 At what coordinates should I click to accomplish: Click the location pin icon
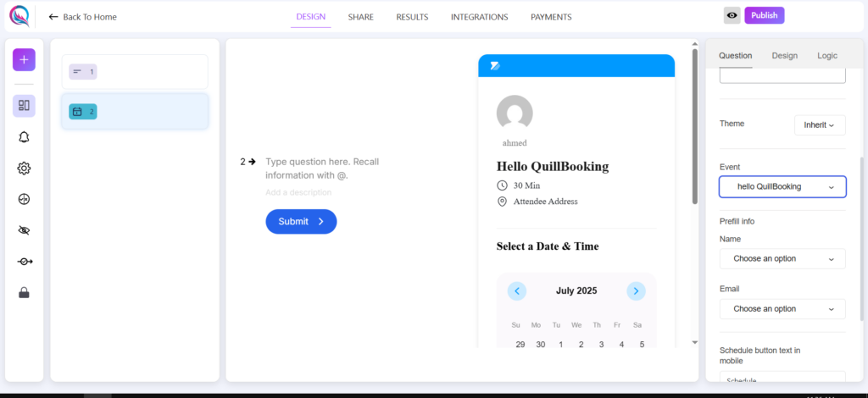(502, 202)
